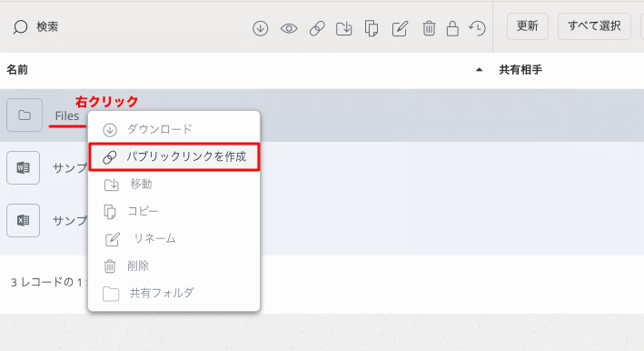Toggle the sort direction arrow
This screenshot has width=644, height=351.
tap(479, 70)
